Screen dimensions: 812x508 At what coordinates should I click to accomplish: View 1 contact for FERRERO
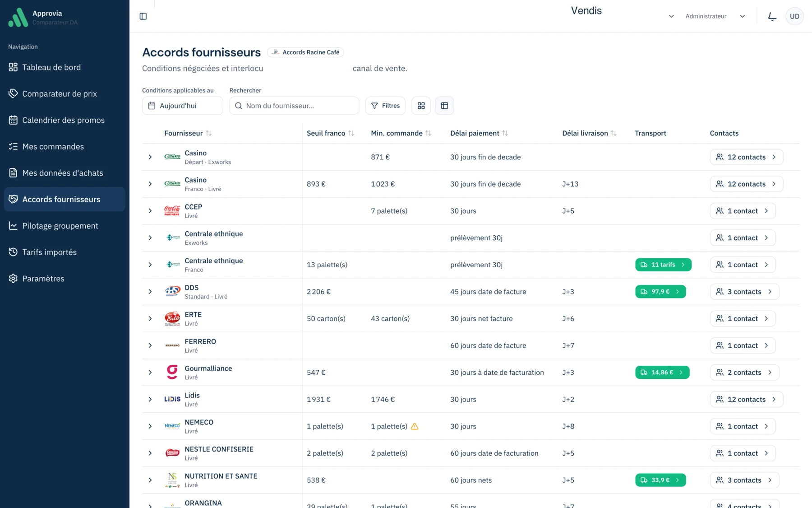(743, 345)
